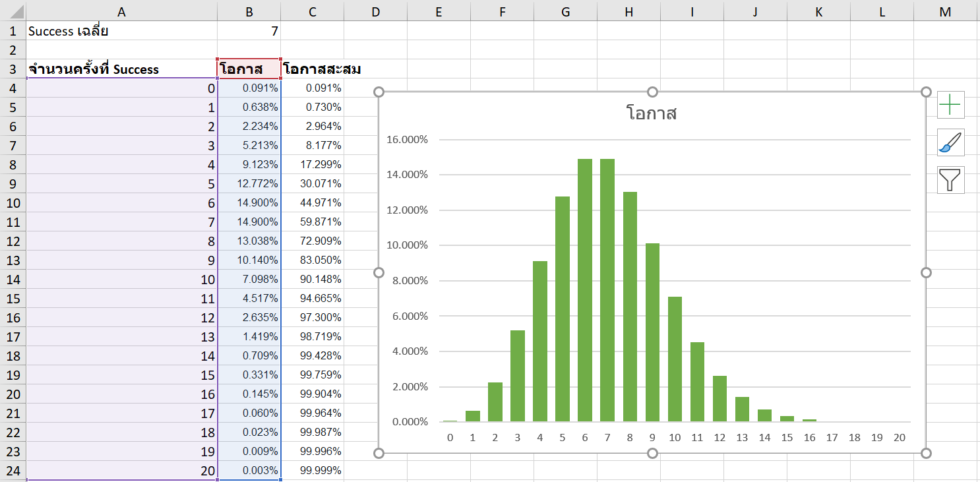Select column B header
Screen dimensions: 980x482
click(x=249, y=11)
